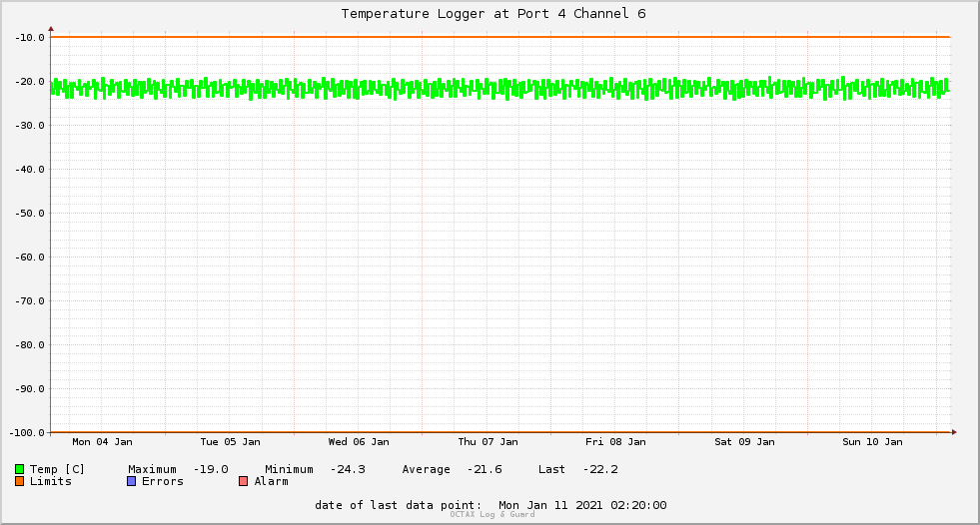Click the Average value -21.6
This screenshot has width=980, height=525.
pyautogui.click(x=485, y=469)
